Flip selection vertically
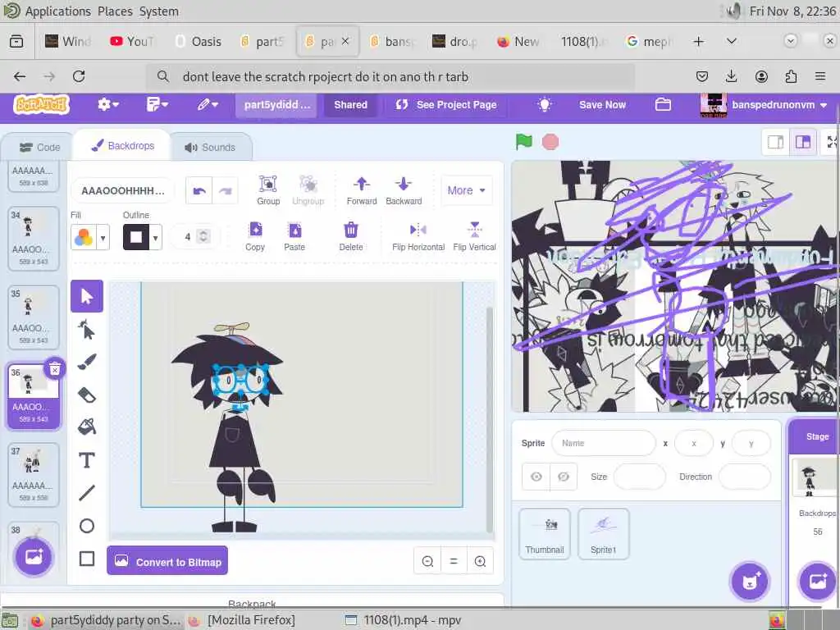 (x=475, y=236)
